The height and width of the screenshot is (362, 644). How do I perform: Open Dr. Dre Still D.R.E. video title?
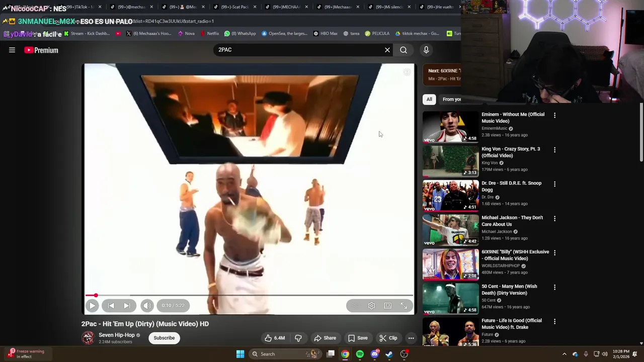point(511,186)
